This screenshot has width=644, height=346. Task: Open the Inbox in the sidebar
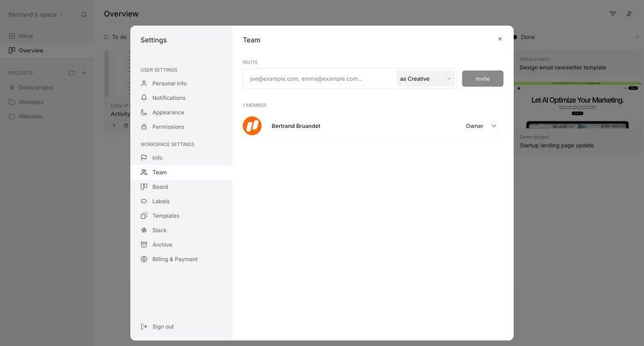(x=26, y=36)
